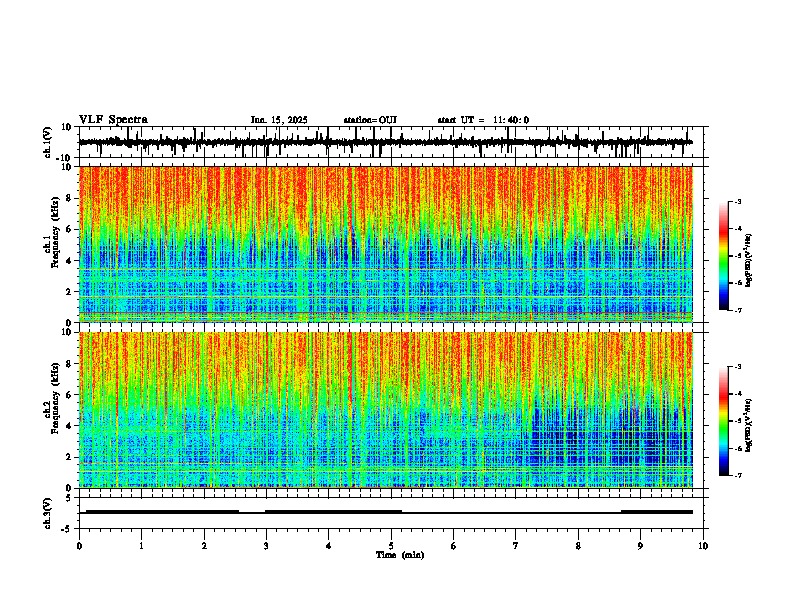792x612 pixels.
Task: Click the "-3" label on ch.1 color bar
Action: tap(738, 202)
